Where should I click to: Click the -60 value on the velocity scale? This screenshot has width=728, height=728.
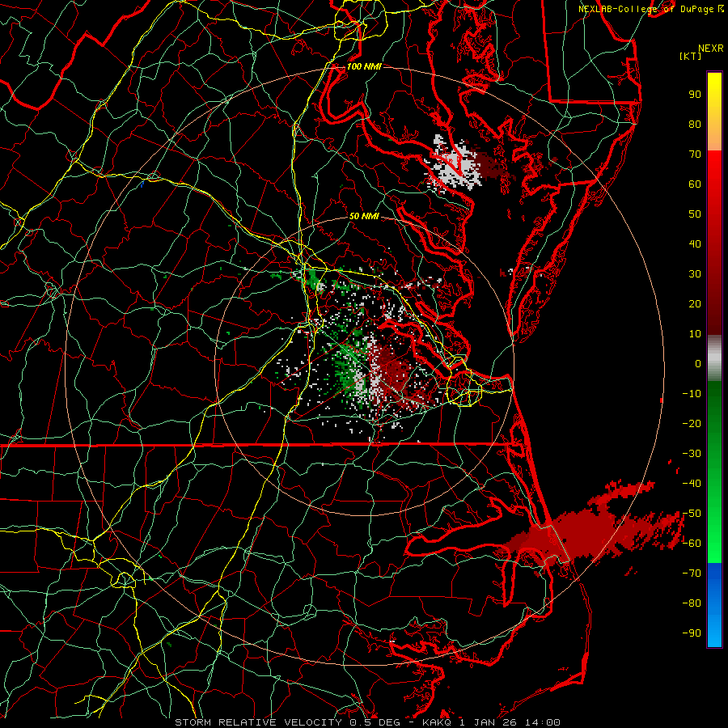click(692, 544)
